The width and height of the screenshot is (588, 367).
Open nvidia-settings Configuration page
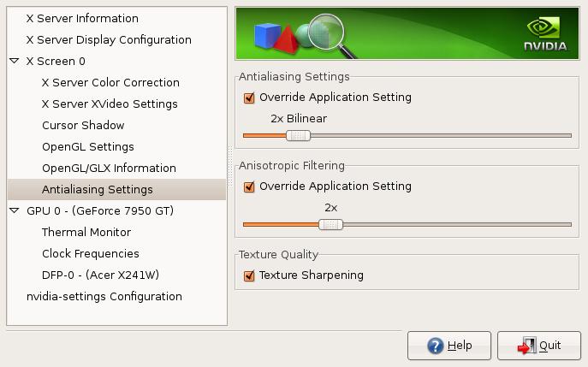[x=104, y=296]
